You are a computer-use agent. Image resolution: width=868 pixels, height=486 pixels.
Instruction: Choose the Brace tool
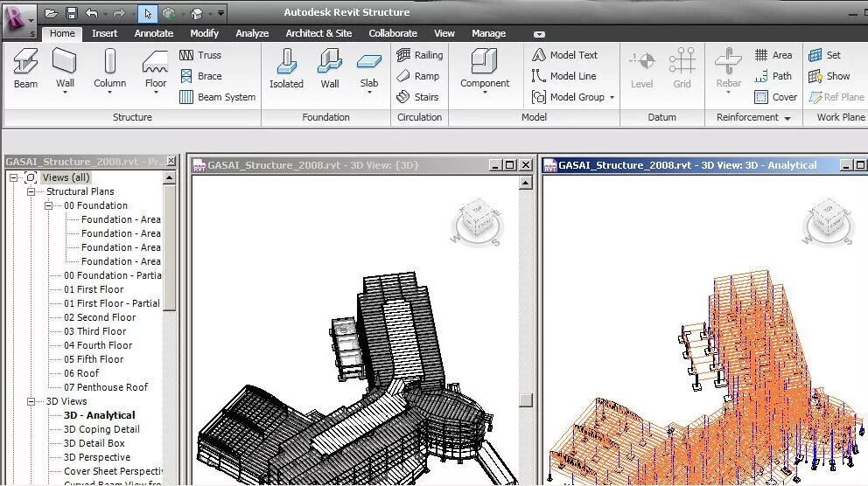click(x=200, y=76)
